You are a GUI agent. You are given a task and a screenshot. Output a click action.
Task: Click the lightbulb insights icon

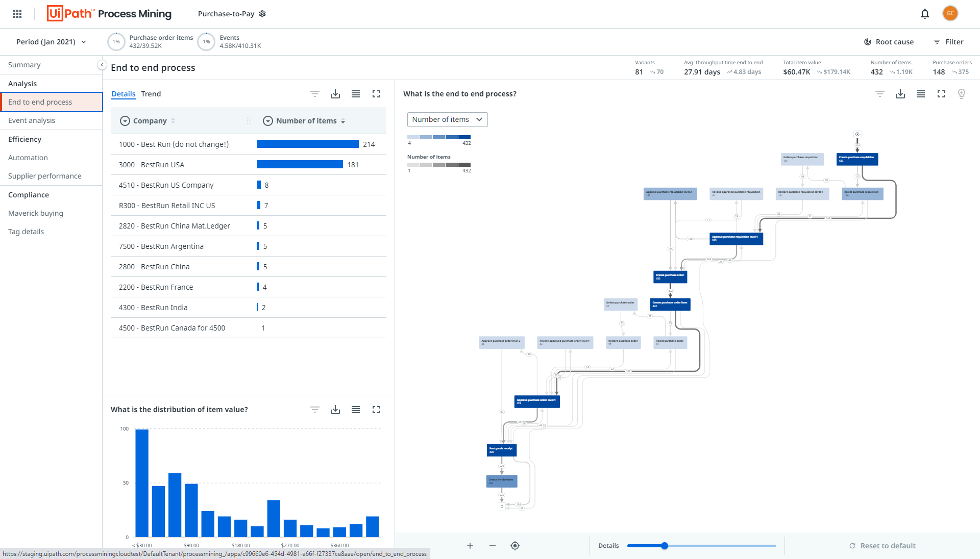click(x=962, y=94)
